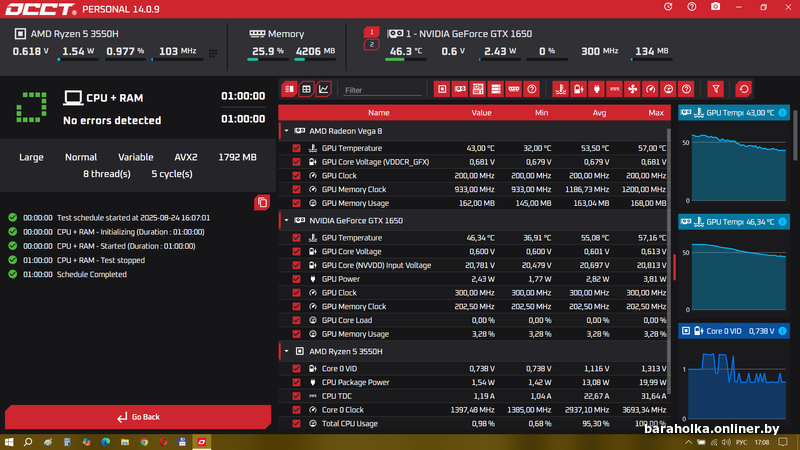
Task: Toggle the GPU Memory Usage 162,00 MB checkbox
Action: click(296, 203)
